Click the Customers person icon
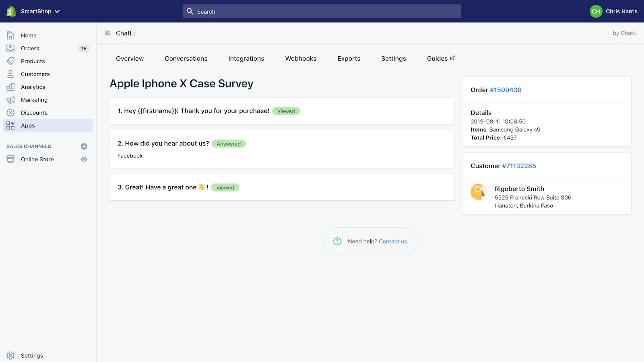644x362 pixels. pyautogui.click(x=10, y=74)
